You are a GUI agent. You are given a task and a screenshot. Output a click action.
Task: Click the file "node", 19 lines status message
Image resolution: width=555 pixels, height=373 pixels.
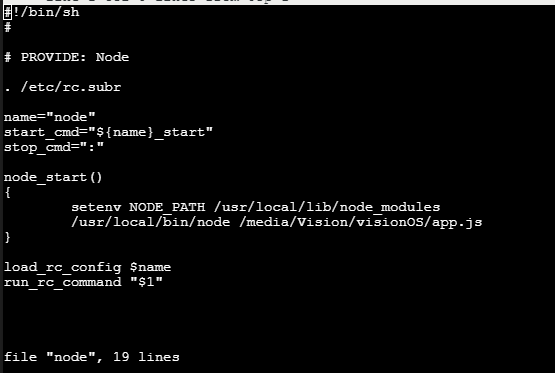pyautogui.click(x=92, y=357)
